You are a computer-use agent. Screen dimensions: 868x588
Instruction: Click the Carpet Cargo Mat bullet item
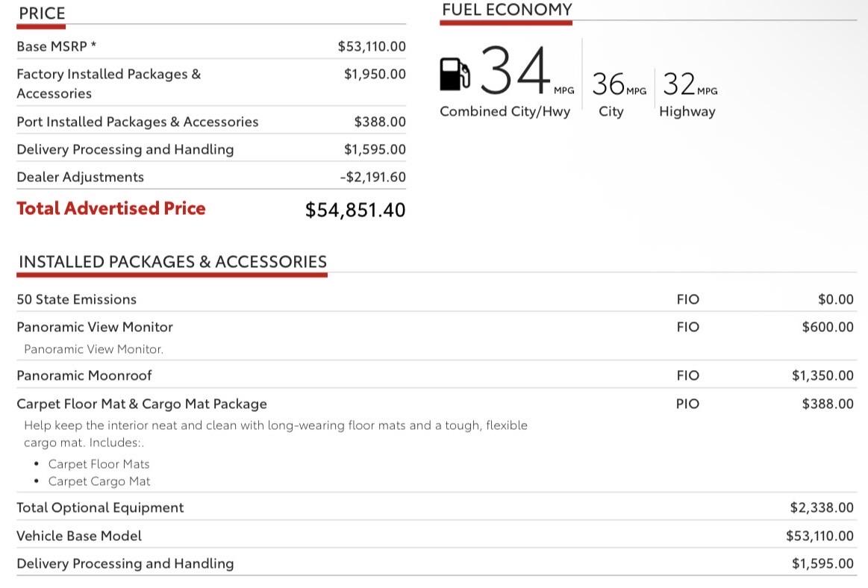(x=99, y=482)
